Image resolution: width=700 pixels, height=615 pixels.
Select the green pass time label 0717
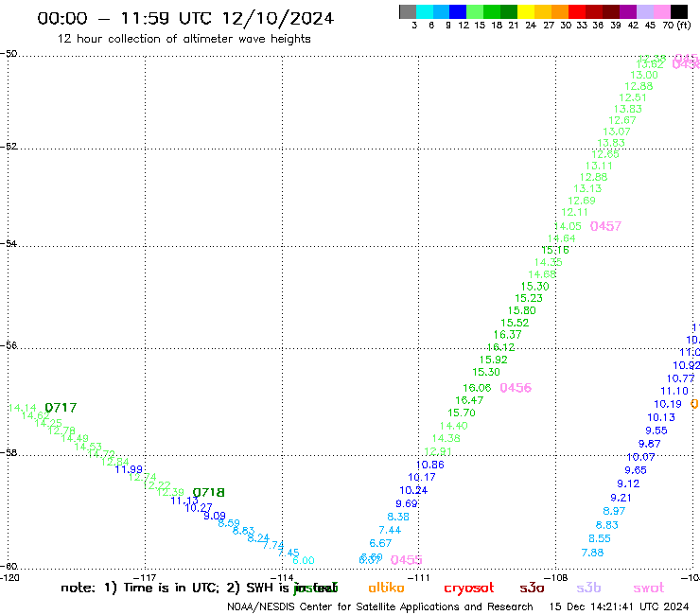(x=61, y=408)
